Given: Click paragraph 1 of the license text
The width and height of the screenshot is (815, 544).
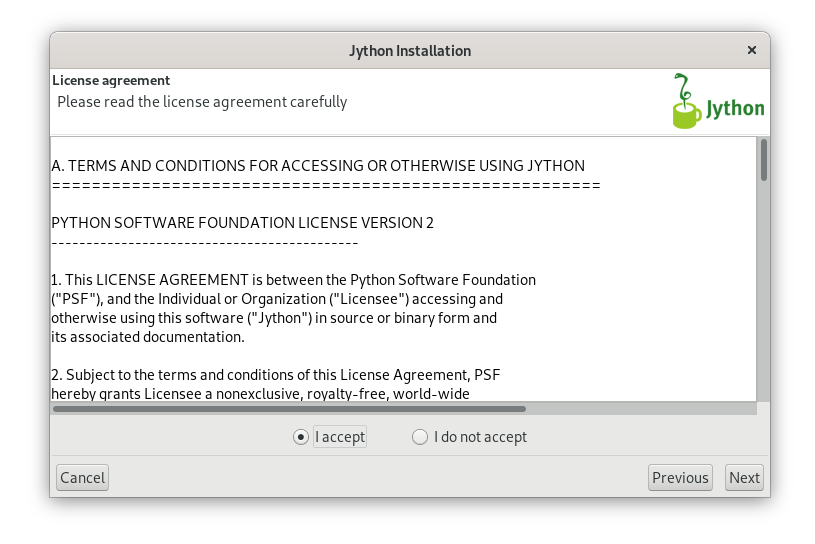Looking at the screenshot, I should [293, 309].
